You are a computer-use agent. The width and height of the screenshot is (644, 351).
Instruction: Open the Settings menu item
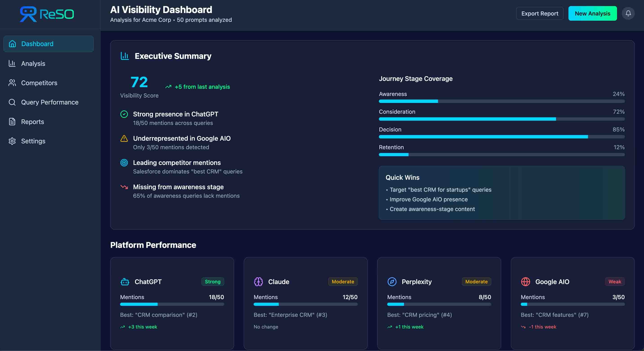pos(33,141)
